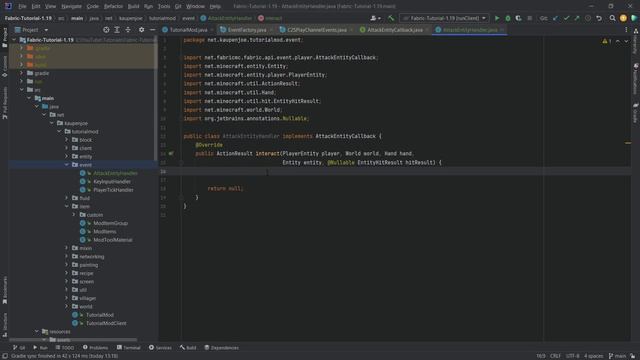The width and height of the screenshot is (640, 360).
Task: Collapse the event package folder
Action: coord(67,164)
